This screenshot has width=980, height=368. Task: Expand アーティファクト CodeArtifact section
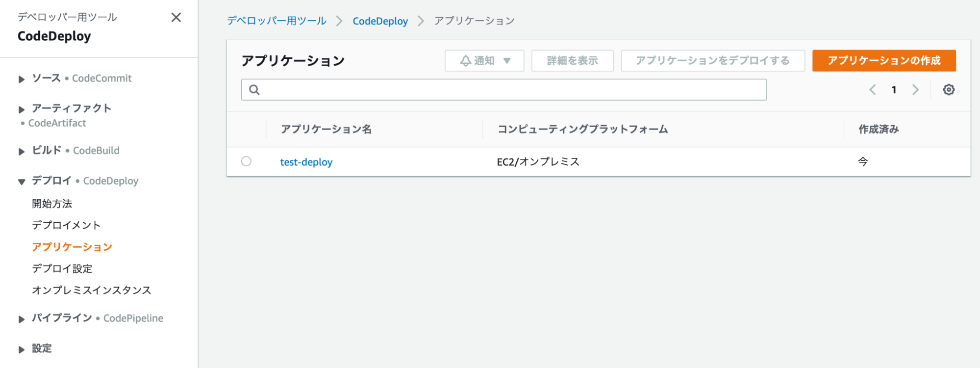(22, 109)
